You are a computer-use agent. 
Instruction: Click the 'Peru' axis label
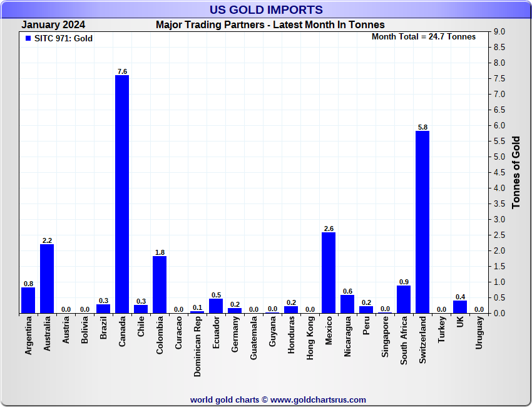(366, 326)
